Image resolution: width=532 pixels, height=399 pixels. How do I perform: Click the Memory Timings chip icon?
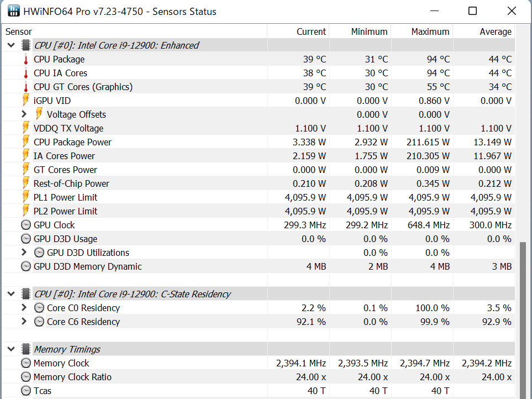coord(25,349)
